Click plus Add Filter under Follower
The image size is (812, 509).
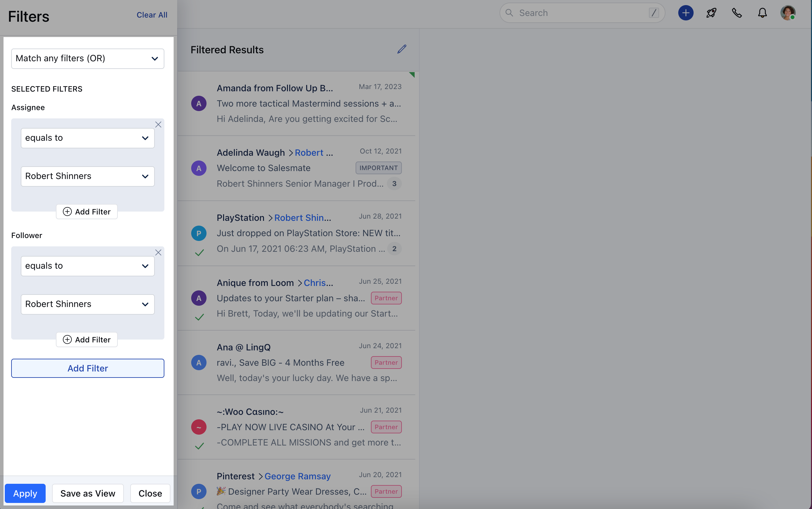point(87,340)
